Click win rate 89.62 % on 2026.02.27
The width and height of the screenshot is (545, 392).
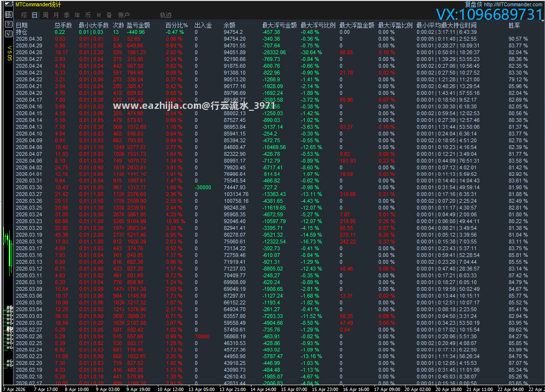(518, 330)
